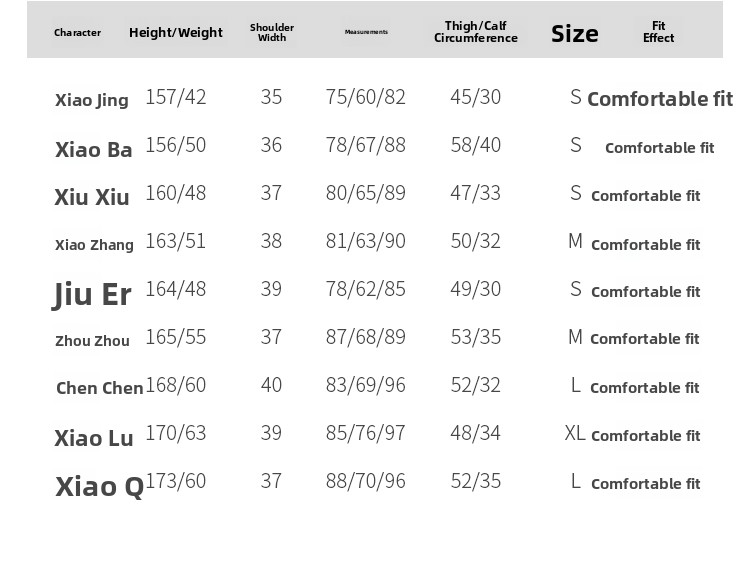Click the name Xiao Zhang

pos(94,245)
